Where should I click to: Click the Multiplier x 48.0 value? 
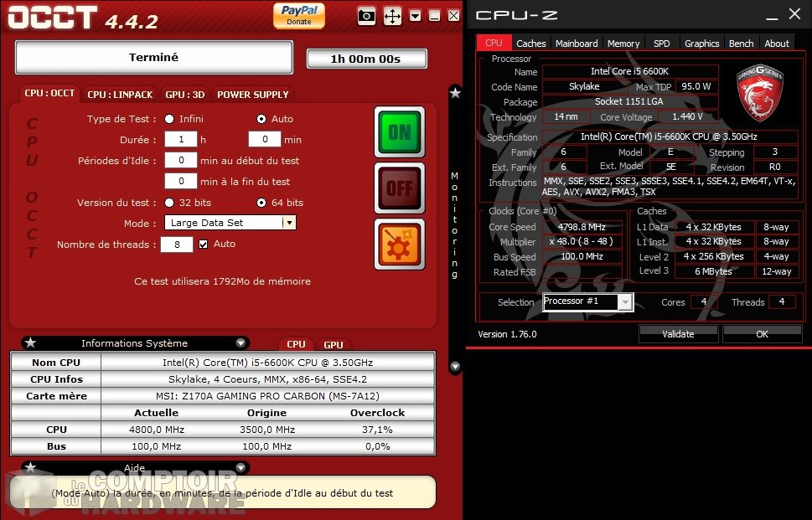coord(582,242)
